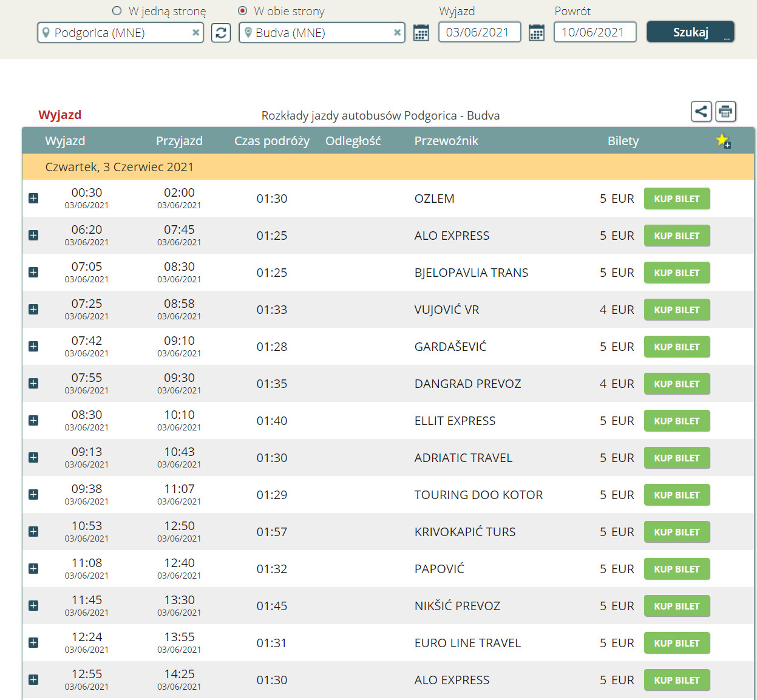Expand details of 09:38 TOURING DOO KOTOR
757x700 pixels.
point(33,495)
